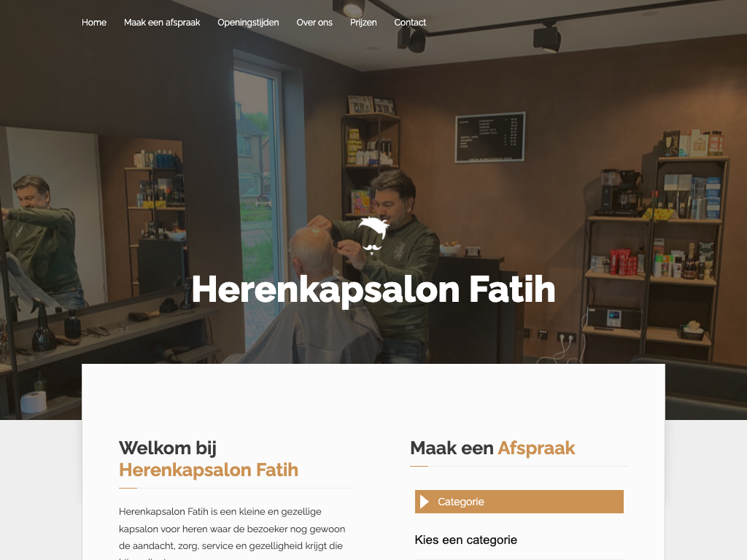Open the Prijzen page
The image size is (747, 560).
coord(363,23)
